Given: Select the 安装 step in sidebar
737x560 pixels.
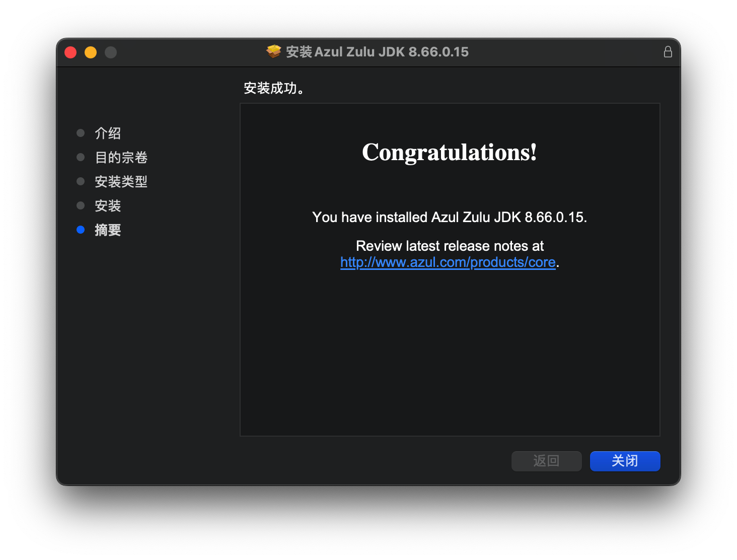Looking at the screenshot, I should coord(107,205).
